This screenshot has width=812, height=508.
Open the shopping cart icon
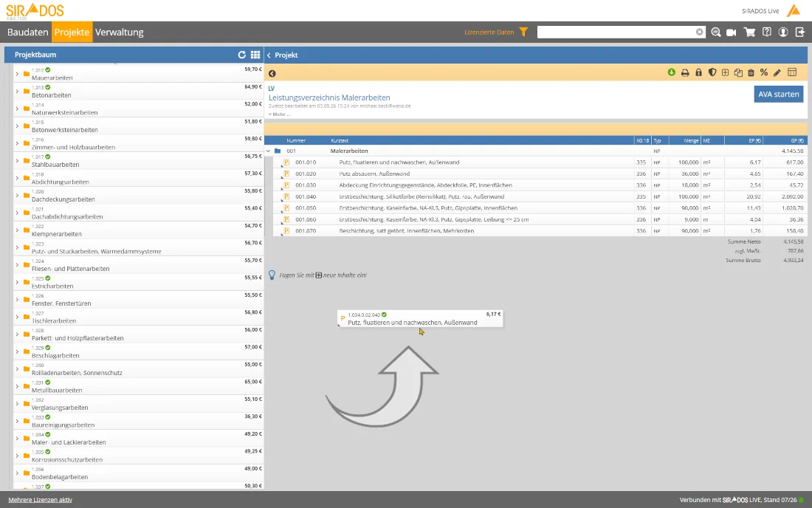tap(749, 32)
